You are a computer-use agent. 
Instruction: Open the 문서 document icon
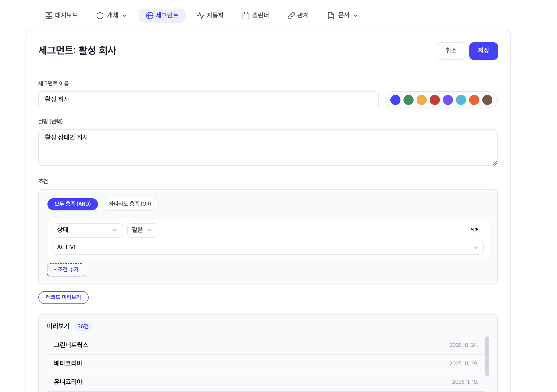click(331, 15)
